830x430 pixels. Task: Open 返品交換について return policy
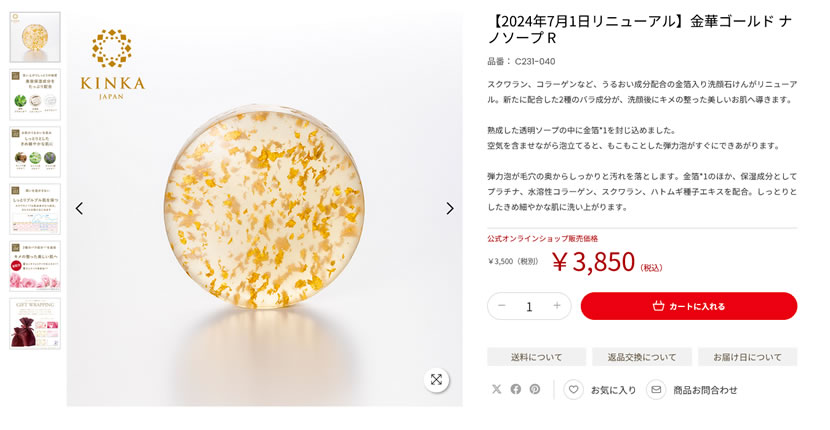tap(642, 357)
